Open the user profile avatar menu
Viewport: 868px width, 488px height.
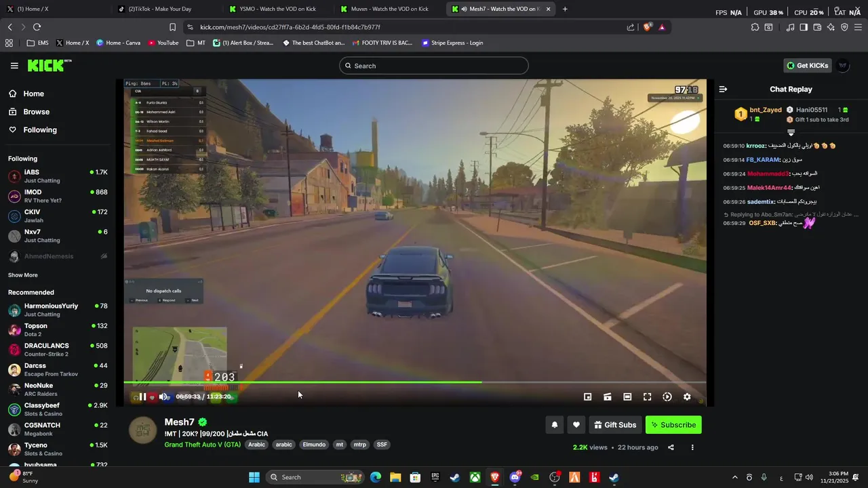coord(843,66)
